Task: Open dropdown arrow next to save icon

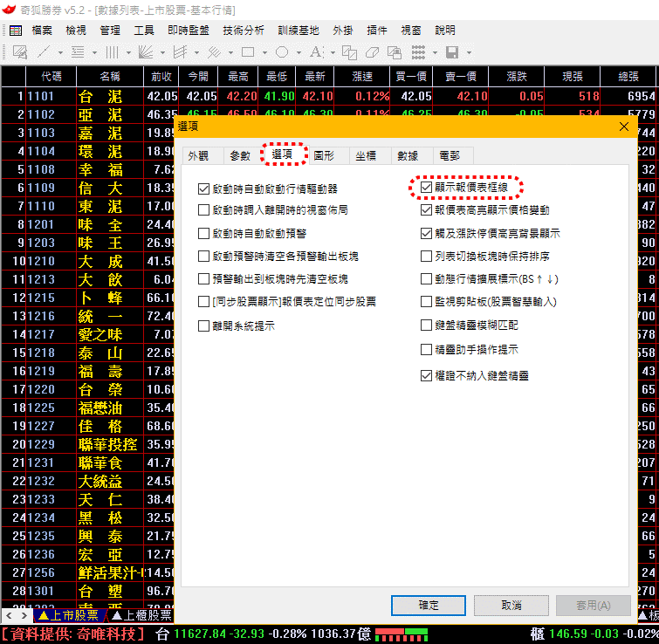Action: (x=469, y=53)
